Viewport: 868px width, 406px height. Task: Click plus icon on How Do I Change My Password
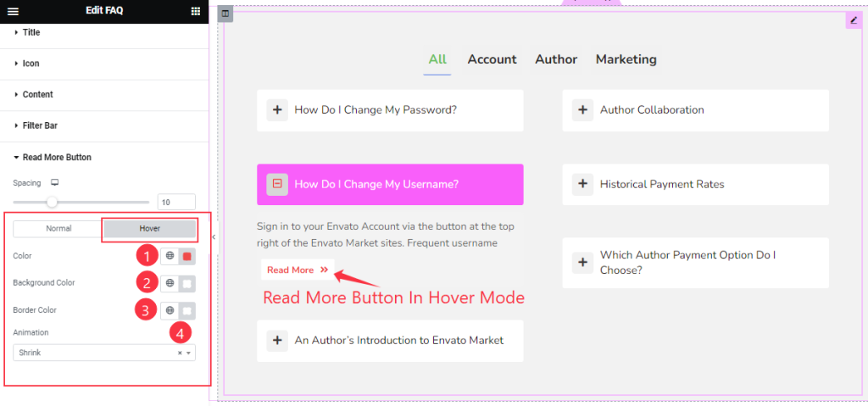277,110
